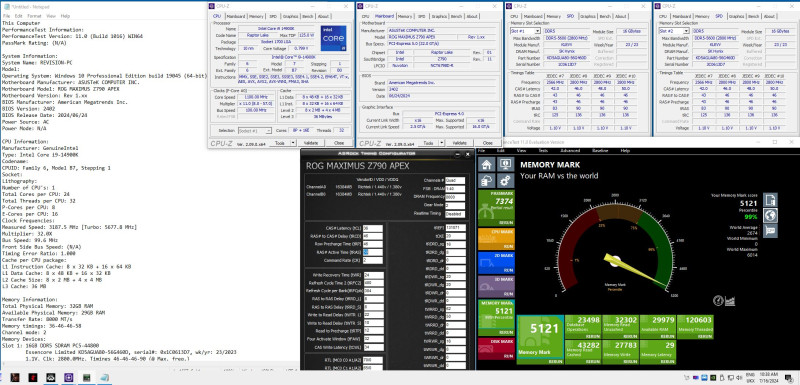Select the speedometer gauge view icon

coord(718,301)
